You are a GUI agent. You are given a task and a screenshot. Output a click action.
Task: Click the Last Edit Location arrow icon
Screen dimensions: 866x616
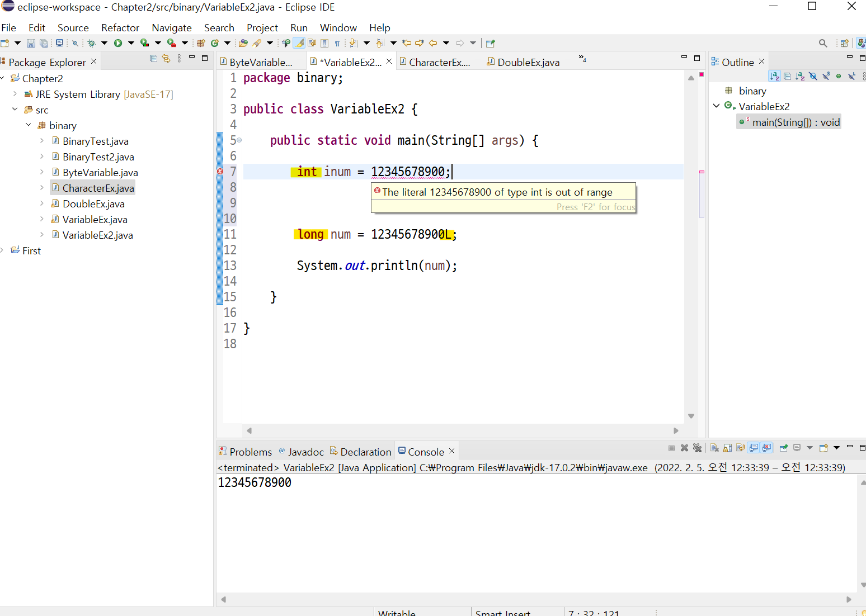click(407, 43)
